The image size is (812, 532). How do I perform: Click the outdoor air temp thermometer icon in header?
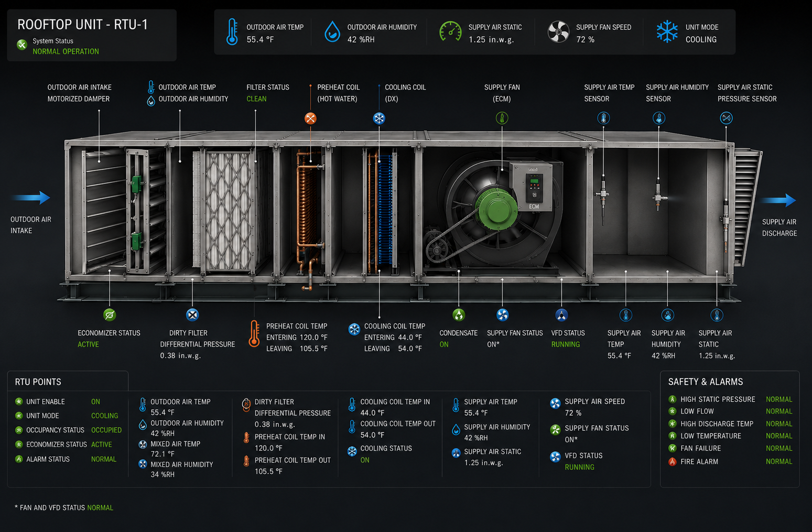232,32
